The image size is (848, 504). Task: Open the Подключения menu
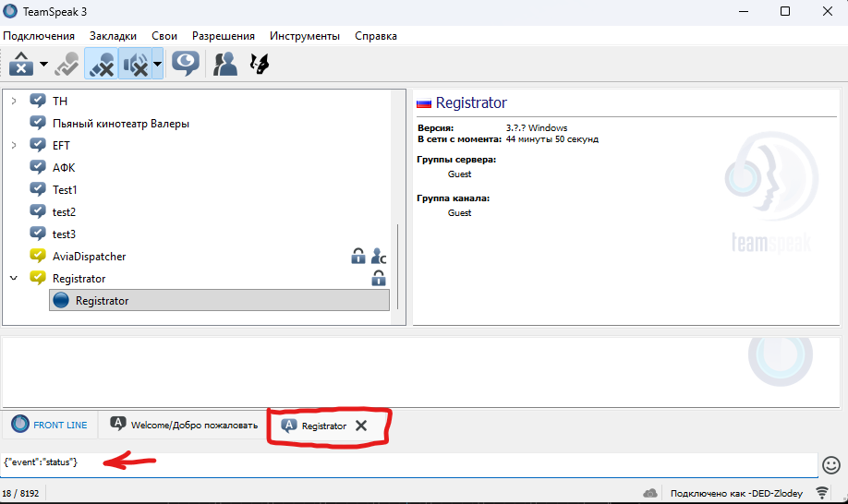(39, 36)
